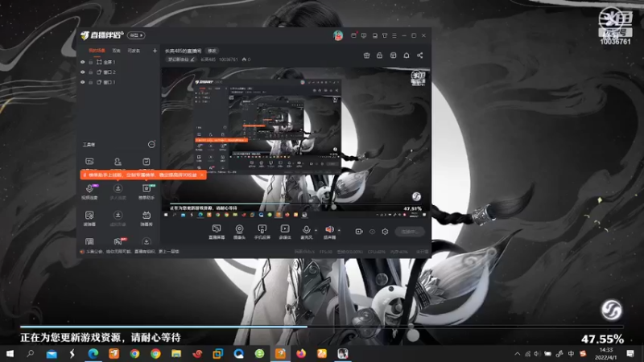Open the gift box icon above preview
644x362 pixels.
click(x=367, y=56)
